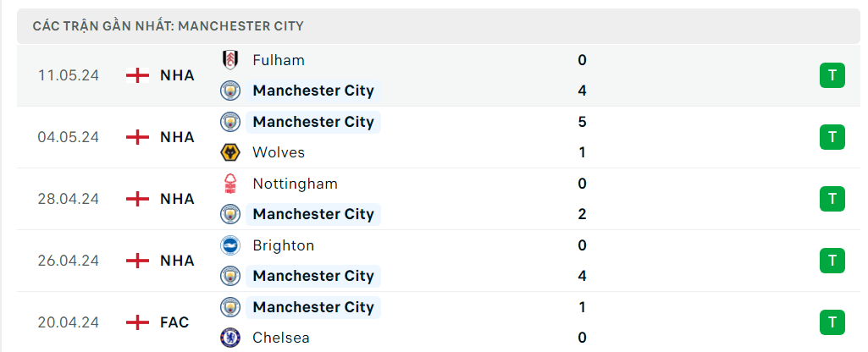Open the Fulham team link
The width and height of the screenshot is (868, 352).
[279, 60]
